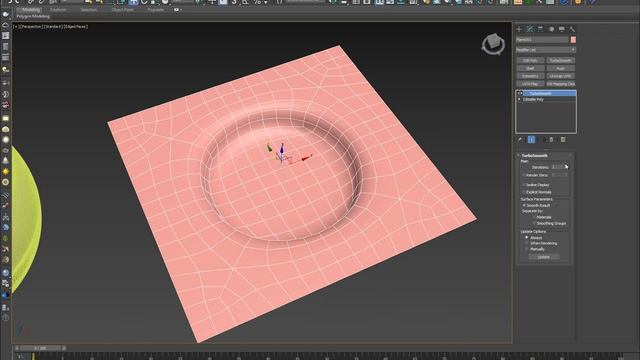Toggle the Smooth Result checkbox
This screenshot has width=640, height=360.
click(524, 205)
